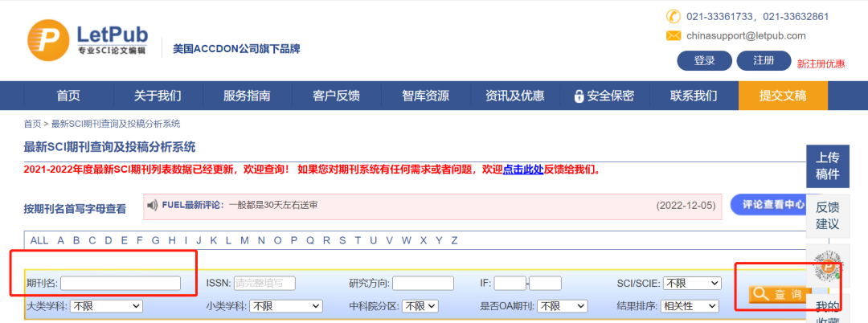
Task: Open the 服务指南 navigation tab
Action: point(247,96)
